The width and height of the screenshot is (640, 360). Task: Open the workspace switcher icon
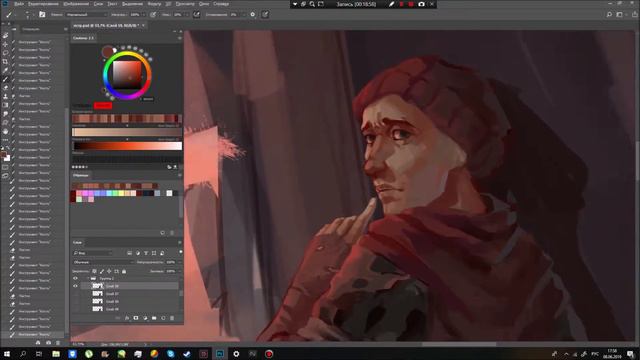620,14
